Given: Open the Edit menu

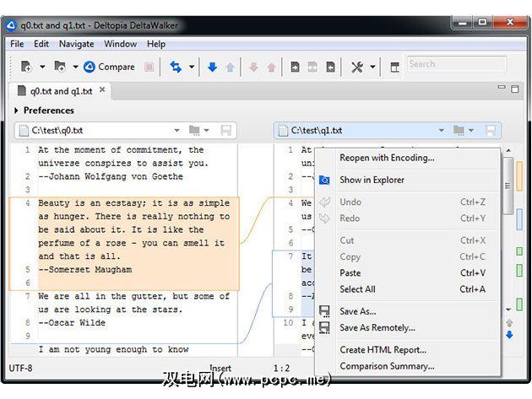Looking at the screenshot, I should [41, 44].
